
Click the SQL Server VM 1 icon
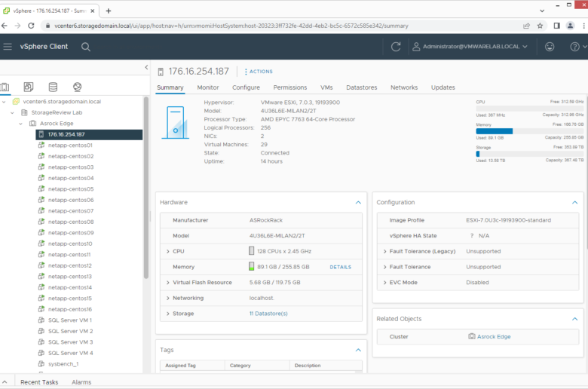point(41,320)
